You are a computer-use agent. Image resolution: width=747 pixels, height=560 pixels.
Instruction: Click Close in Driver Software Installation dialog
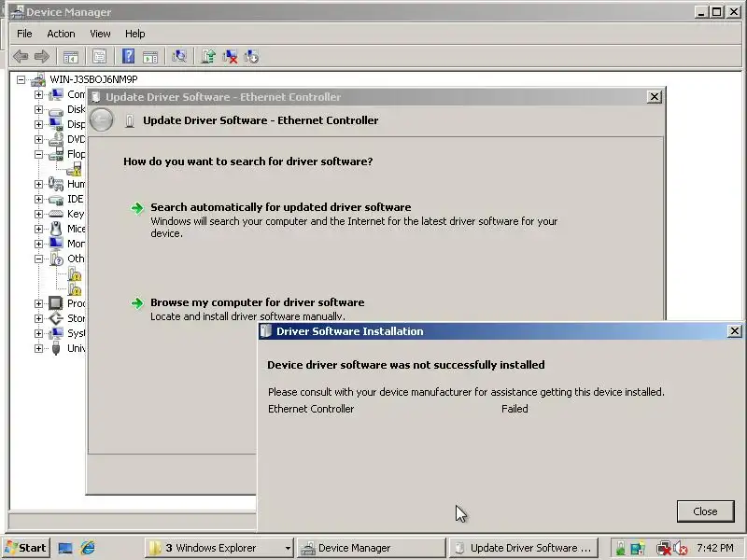click(705, 511)
